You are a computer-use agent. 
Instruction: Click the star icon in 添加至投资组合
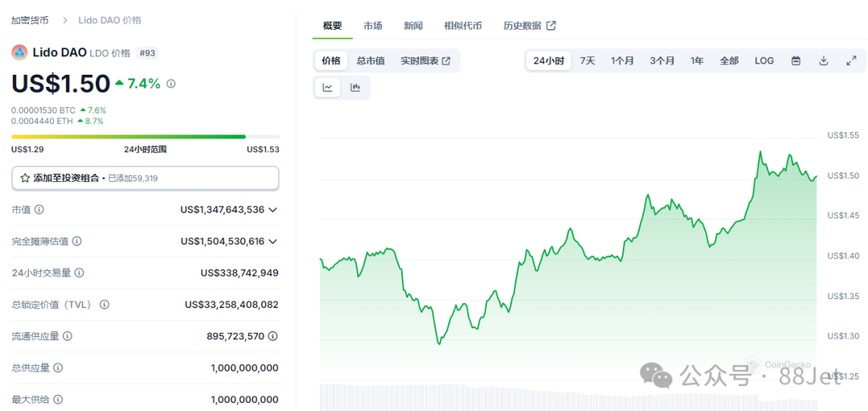[25, 179]
